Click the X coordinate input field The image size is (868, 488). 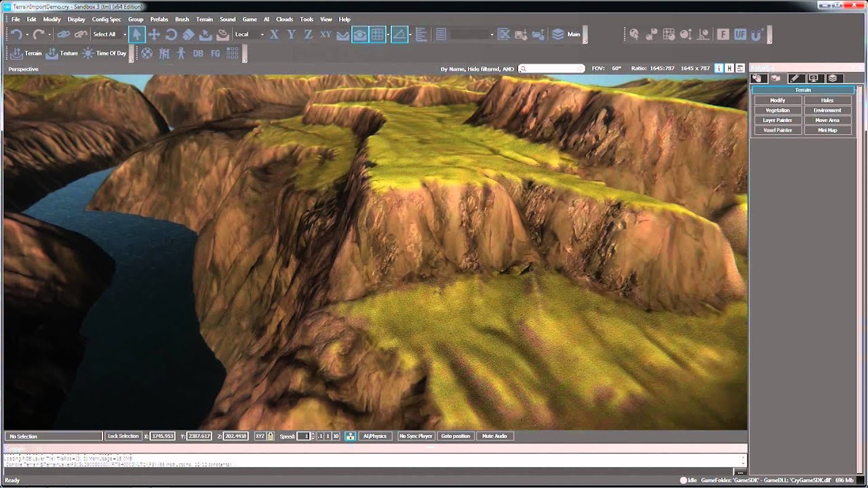click(163, 436)
